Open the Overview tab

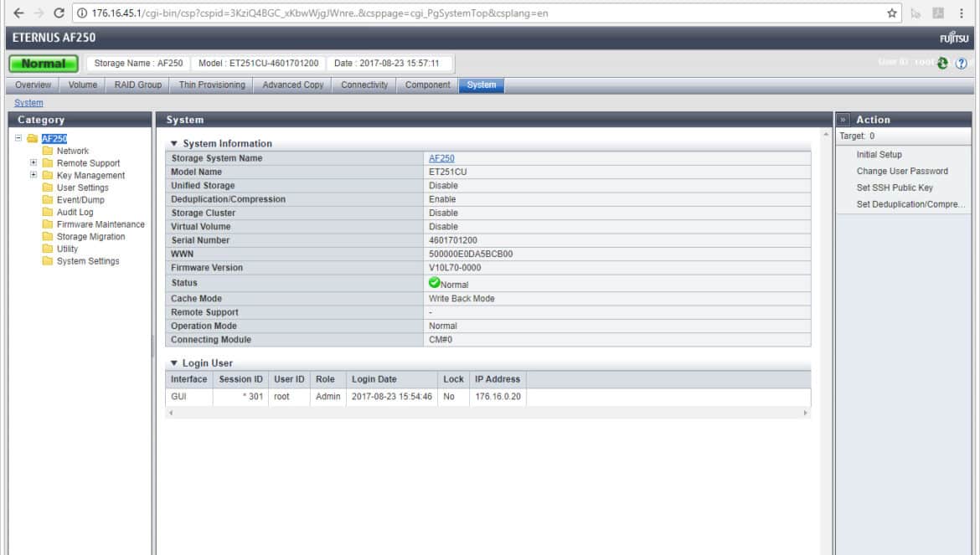click(x=34, y=85)
